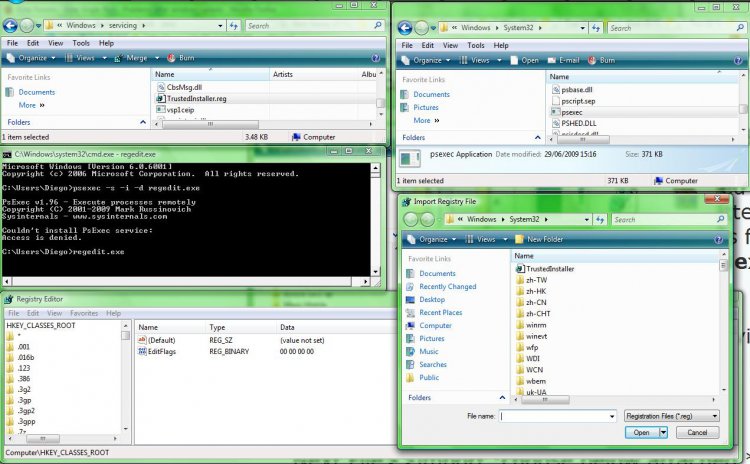Screen dimensions: 750x464
Task: Click Burn in System32 window toolbar
Action: click(x=602, y=60)
